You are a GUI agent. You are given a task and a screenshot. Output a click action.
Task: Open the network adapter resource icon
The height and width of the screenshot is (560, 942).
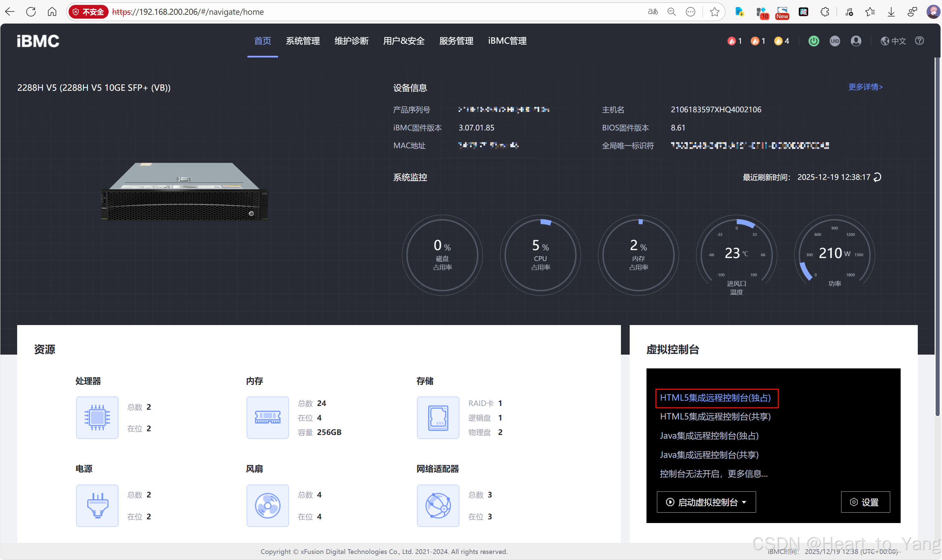coord(438,505)
